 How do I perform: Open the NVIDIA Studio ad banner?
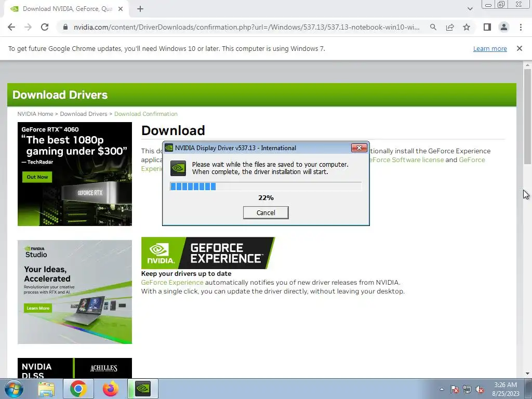pos(75,292)
